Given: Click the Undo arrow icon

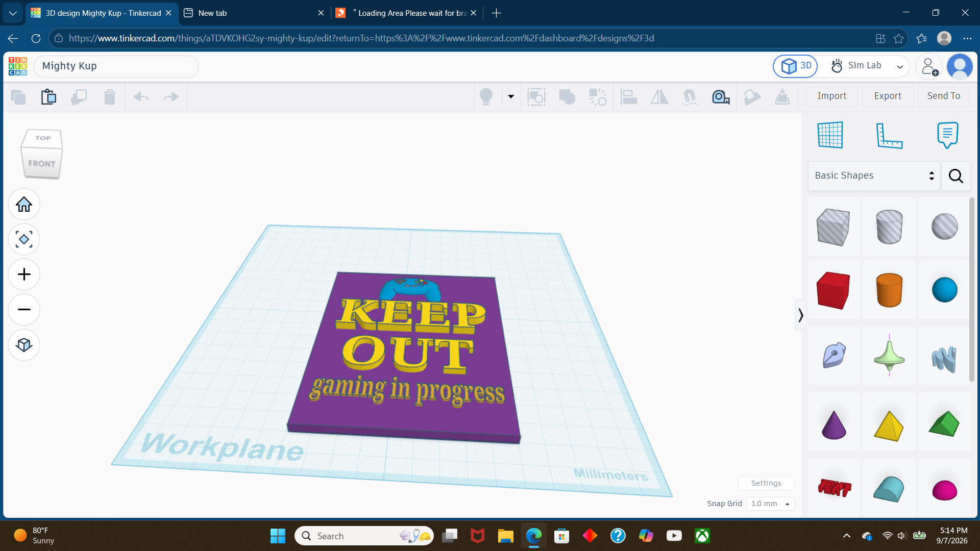Looking at the screenshot, I should click(x=141, y=96).
